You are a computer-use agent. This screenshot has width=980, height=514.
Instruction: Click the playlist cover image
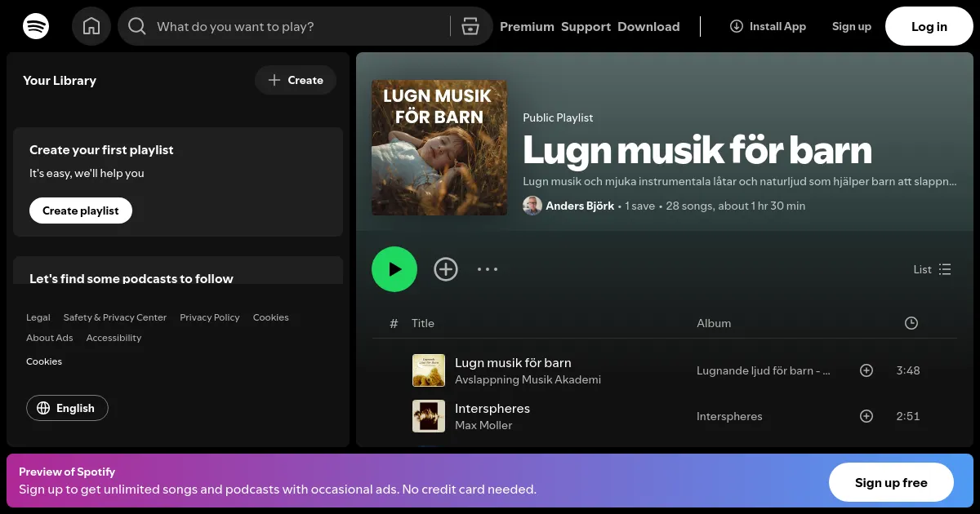click(x=439, y=148)
